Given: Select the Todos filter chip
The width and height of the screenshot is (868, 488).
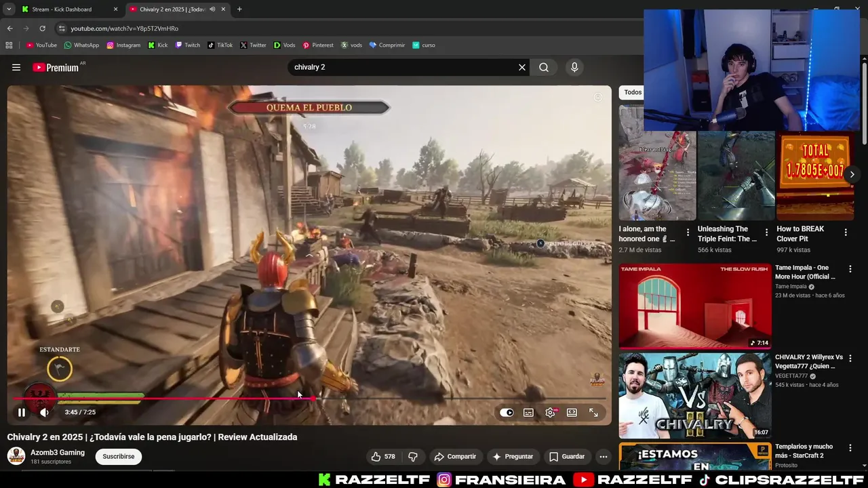Looking at the screenshot, I should pyautogui.click(x=632, y=92).
